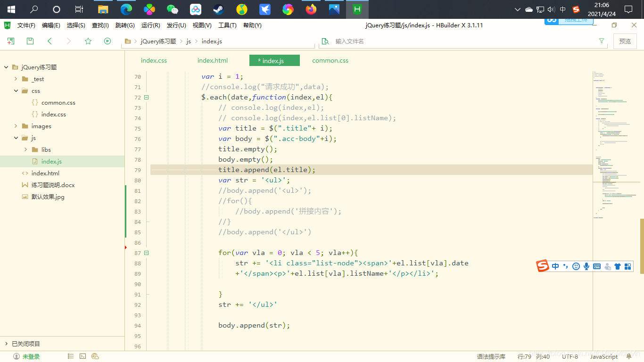Click the vertical scrollbar thumb of editor
The height and width of the screenshot is (362, 644).
pyautogui.click(x=642, y=246)
